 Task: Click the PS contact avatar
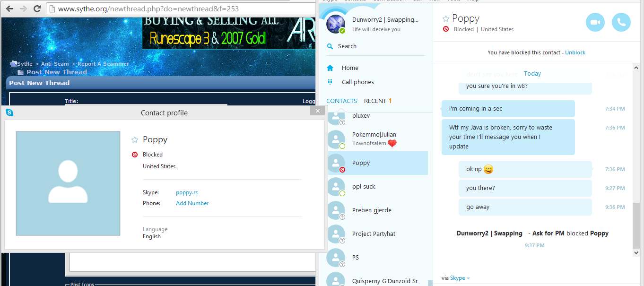(x=336, y=258)
